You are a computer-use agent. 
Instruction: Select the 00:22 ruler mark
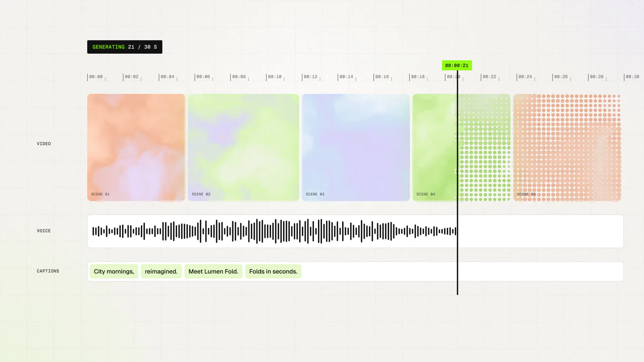(x=489, y=77)
